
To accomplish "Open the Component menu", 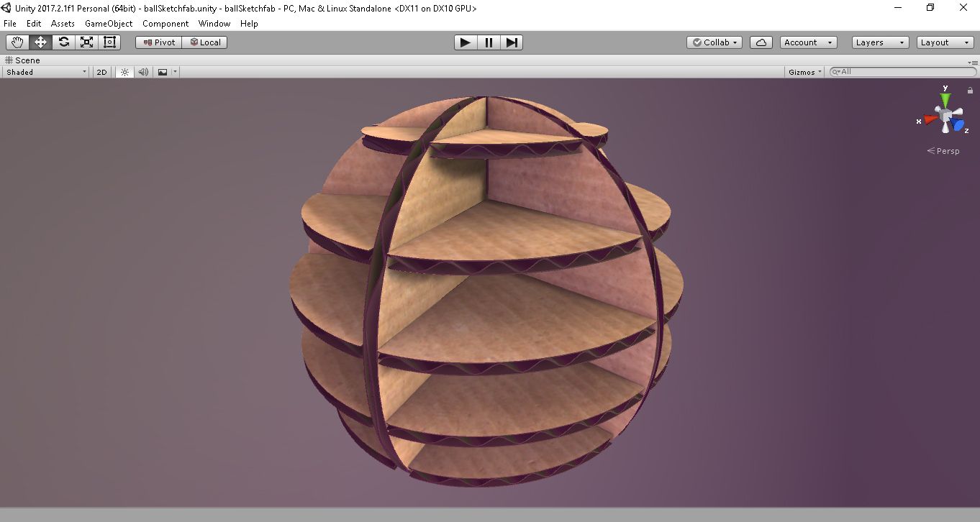I will [165, 24].
